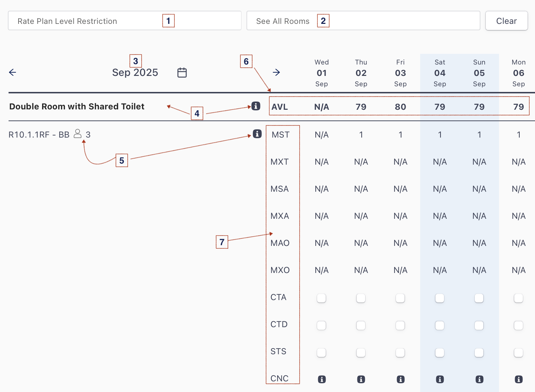Click CNC info icon for Mon 06 Sep
Screen dimensions: 535x392
[x=519, y=379]
